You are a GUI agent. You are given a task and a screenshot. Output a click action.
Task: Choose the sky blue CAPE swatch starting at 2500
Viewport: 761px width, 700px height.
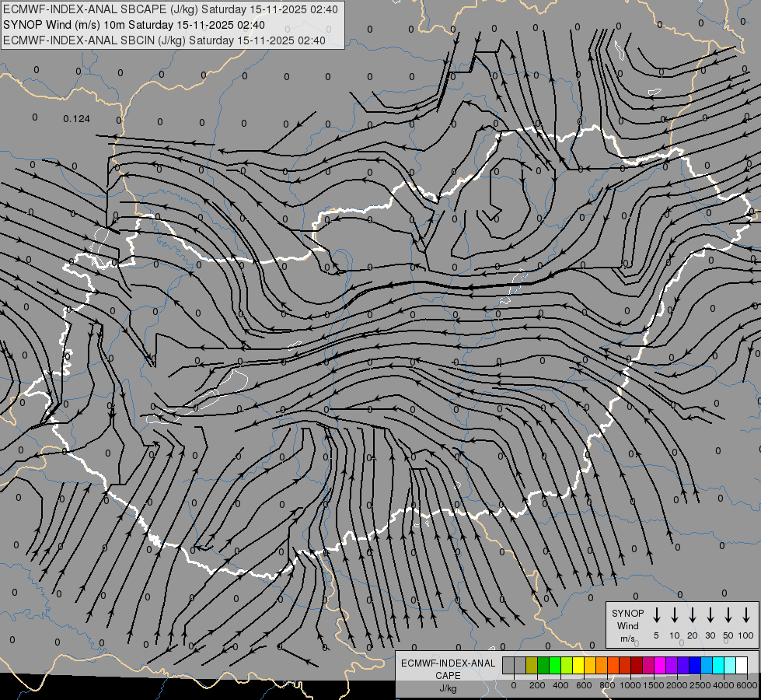[707, 665]
